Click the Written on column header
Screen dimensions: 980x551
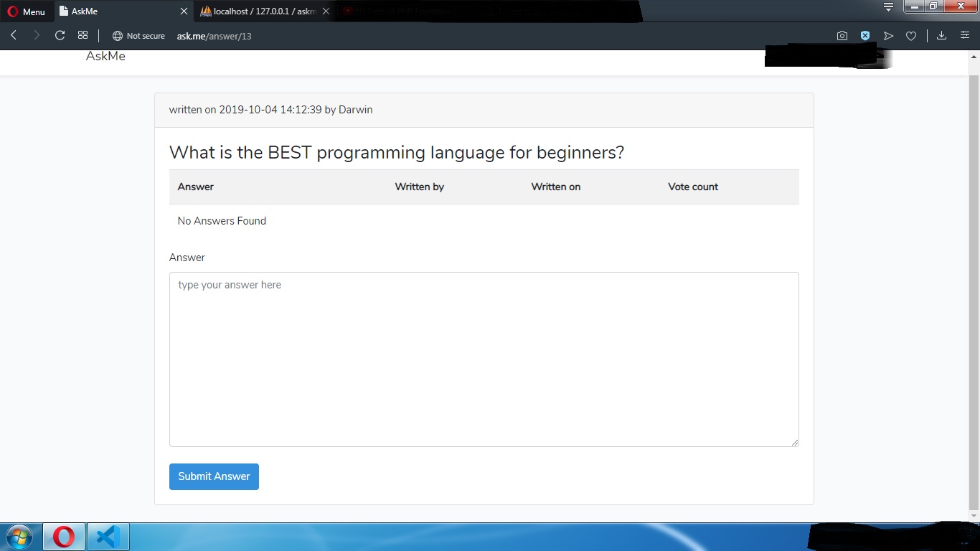pyautogui.click(x=556, y=187)
